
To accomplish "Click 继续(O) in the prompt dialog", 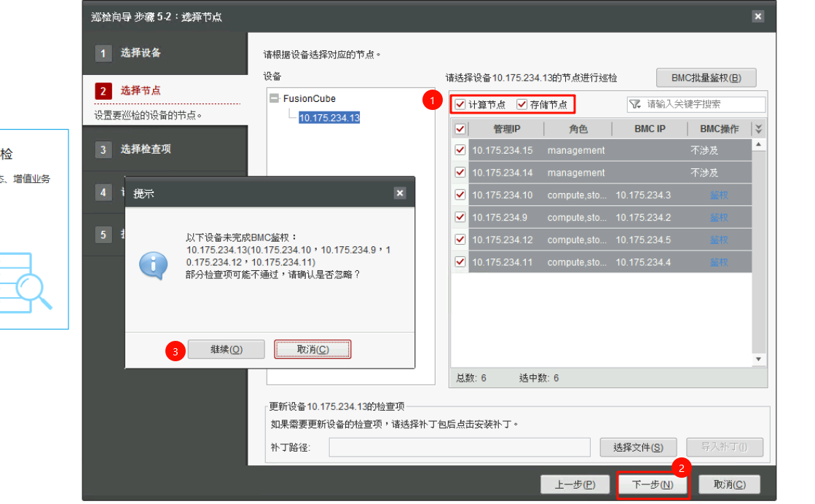I will 226,350.
